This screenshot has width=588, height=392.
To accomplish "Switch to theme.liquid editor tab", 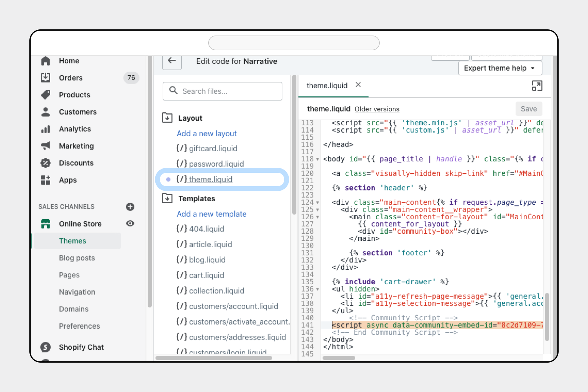I will 327,85.
